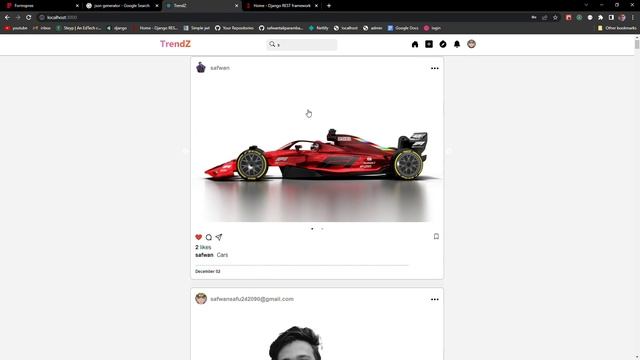Close the Formspree tab
640x360 pixels.
pos(77,6)
